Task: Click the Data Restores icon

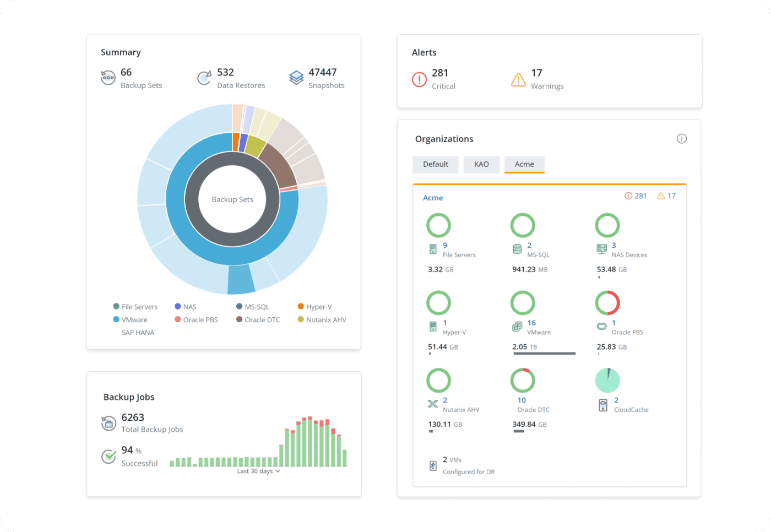Action: point(204,78)
